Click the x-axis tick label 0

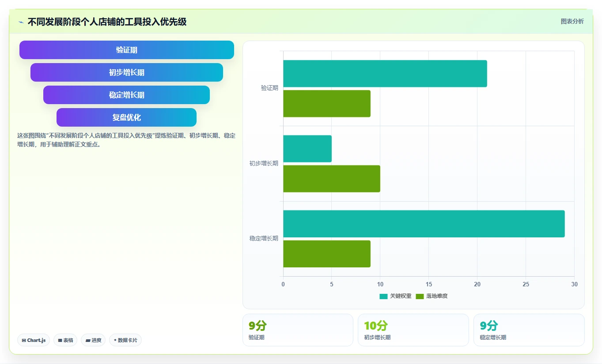283,285
